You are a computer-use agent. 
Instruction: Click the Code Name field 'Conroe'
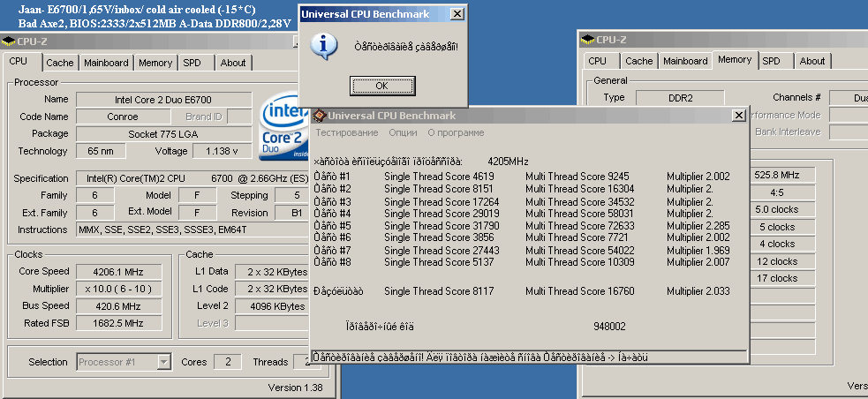(124, 117)
